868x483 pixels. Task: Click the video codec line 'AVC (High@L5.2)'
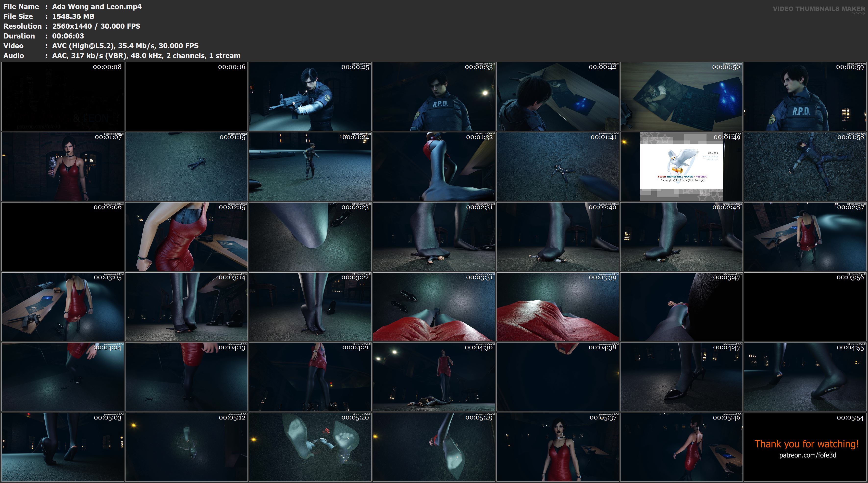click(x=125, y=46)
